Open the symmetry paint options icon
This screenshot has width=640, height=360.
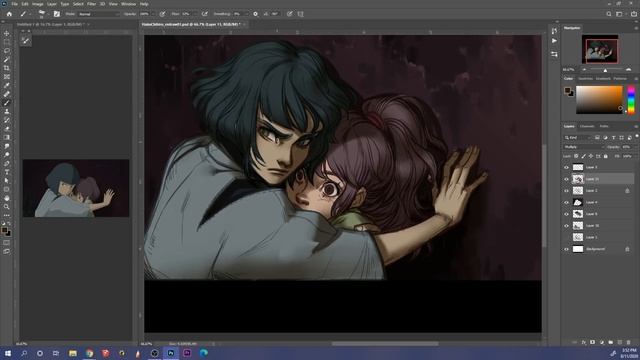[x=300, y=14]
